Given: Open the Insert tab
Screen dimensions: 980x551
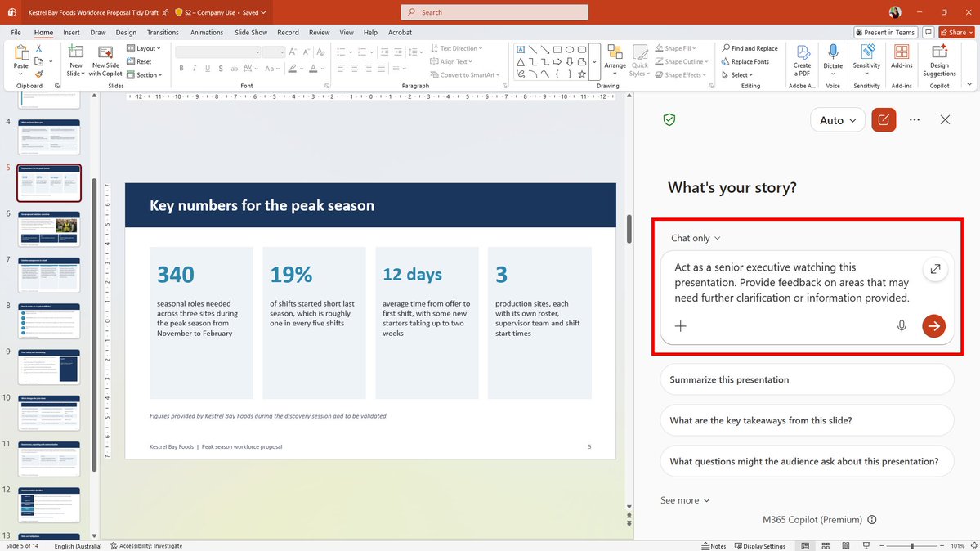Looking at the screenshot, I should (71, 33).
